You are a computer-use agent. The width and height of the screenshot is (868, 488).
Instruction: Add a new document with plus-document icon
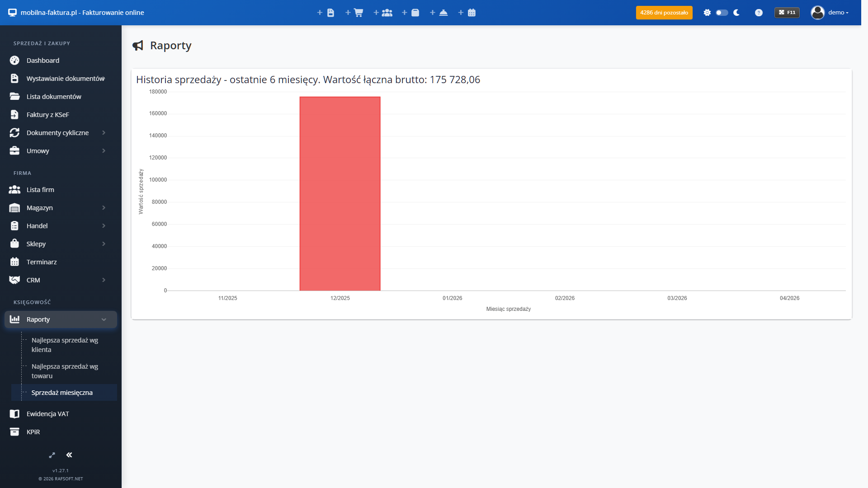(325, 13)
